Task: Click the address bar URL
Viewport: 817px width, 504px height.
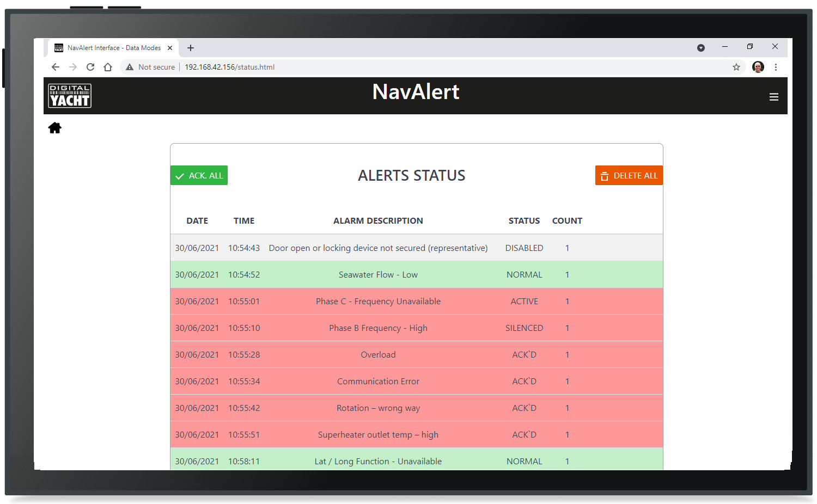Action: tap(229, 67)
